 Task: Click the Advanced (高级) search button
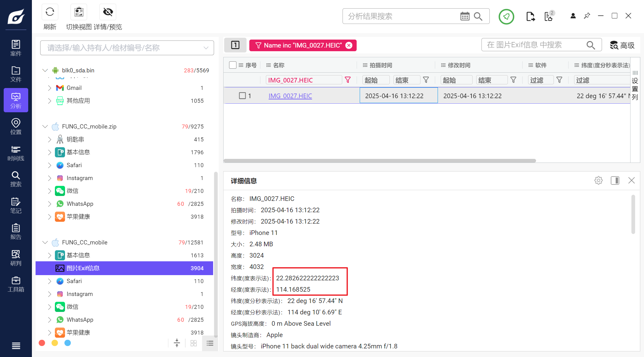(622, 45)
